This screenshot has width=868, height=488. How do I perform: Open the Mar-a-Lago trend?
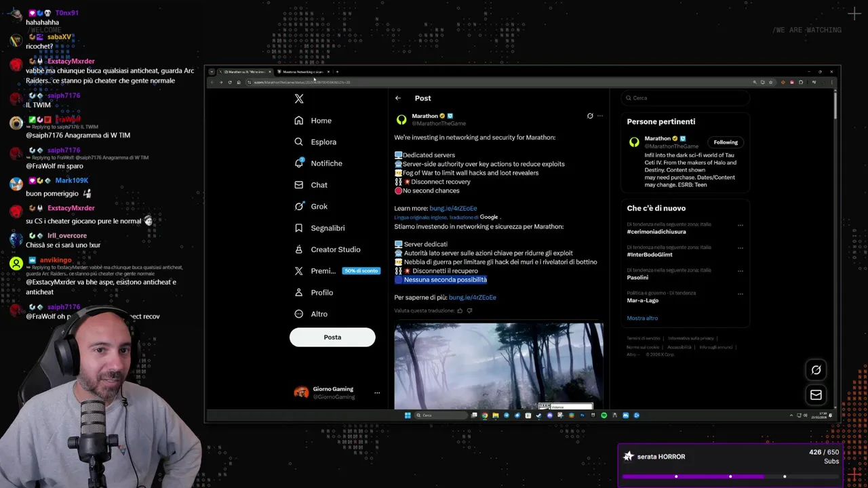click(642, 300)
